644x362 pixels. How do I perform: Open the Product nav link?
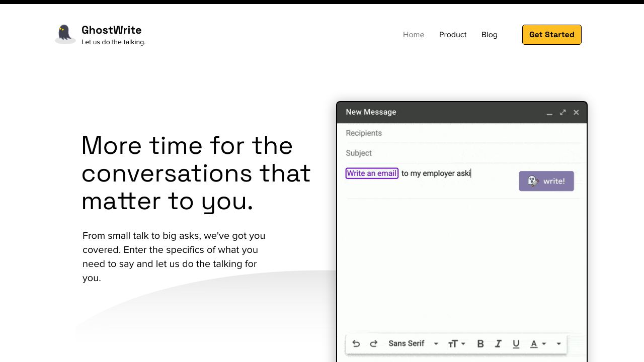tap(453, 35)
